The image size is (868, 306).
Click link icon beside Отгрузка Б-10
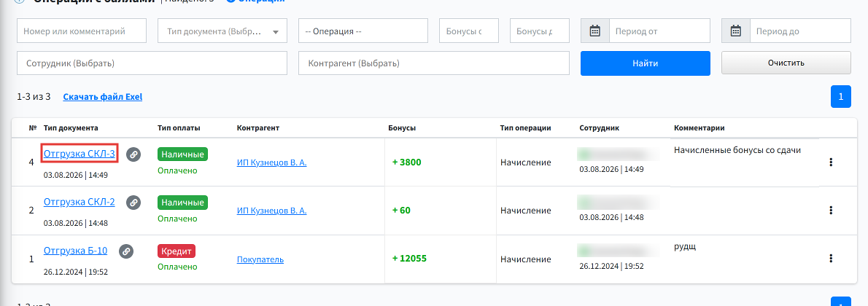click(x=126, y=251)
